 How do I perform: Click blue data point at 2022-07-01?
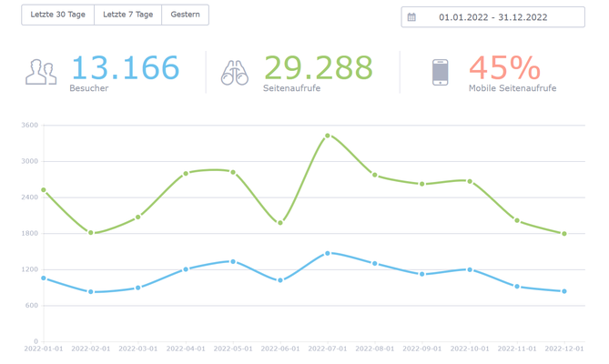point(328,253)
